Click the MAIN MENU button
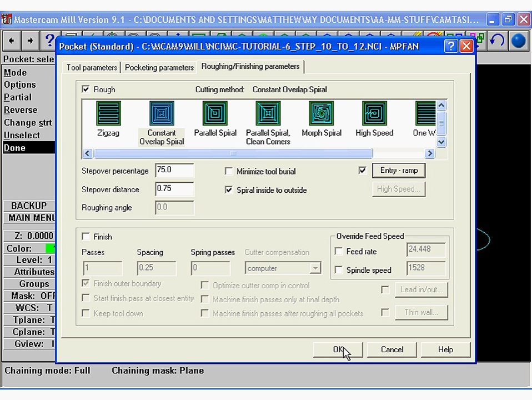This screenshot has width=532, height=400. pyautogui.click(x=29, y=218)
